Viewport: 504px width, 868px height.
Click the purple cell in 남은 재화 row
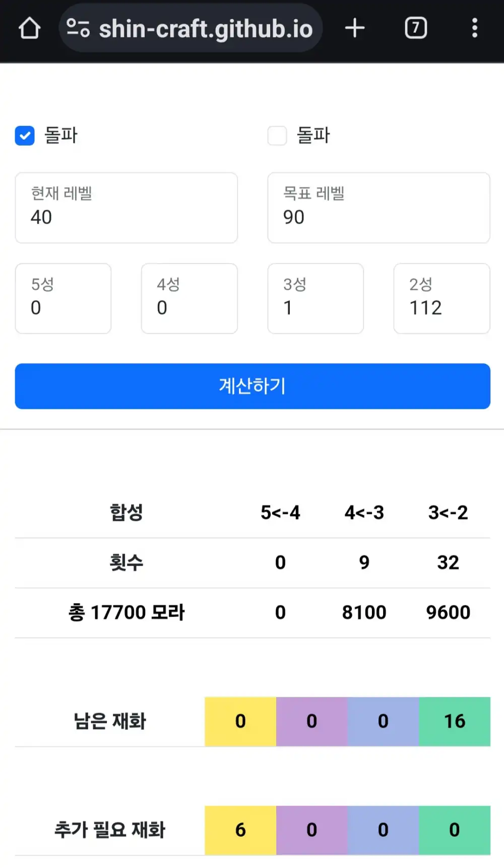(x=312, y=721)
